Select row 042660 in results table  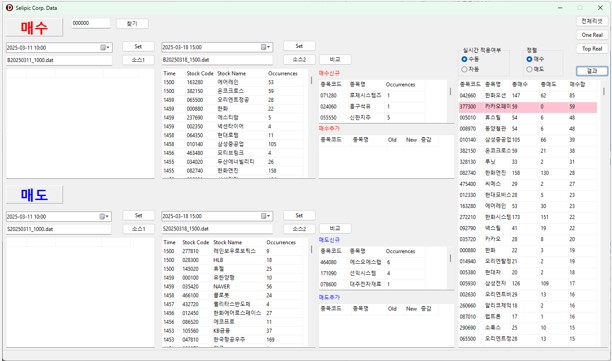point(528,96)
